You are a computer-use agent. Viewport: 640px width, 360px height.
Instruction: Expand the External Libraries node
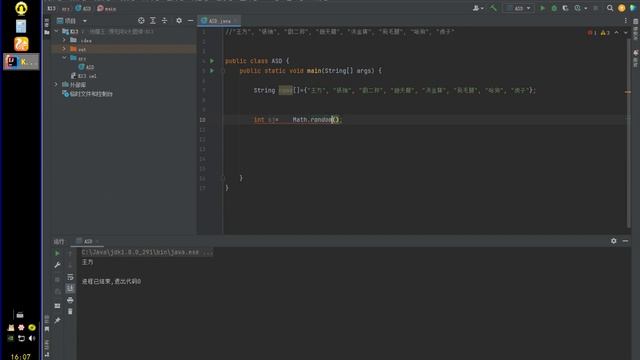(56, 84)
